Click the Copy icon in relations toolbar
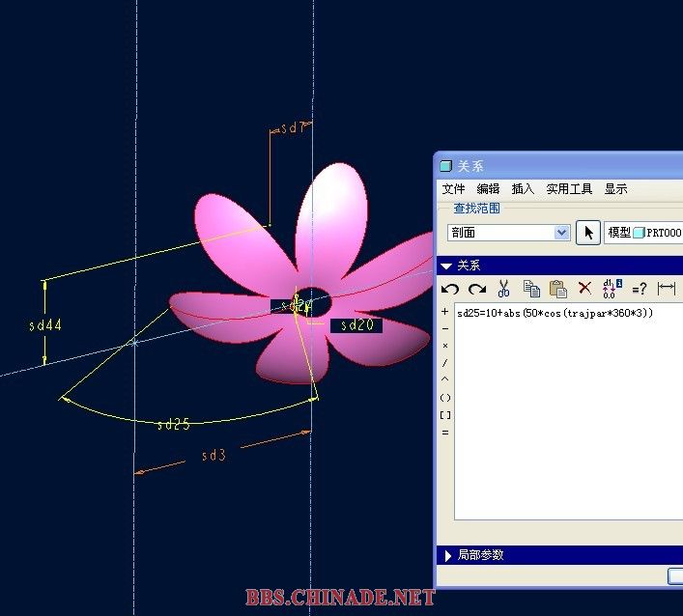The image size is (683, 616). [x=530, y=289]
